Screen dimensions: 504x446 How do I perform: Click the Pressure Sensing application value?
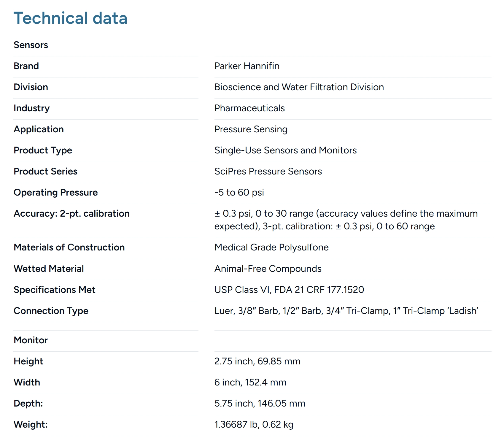click(251, 129)
